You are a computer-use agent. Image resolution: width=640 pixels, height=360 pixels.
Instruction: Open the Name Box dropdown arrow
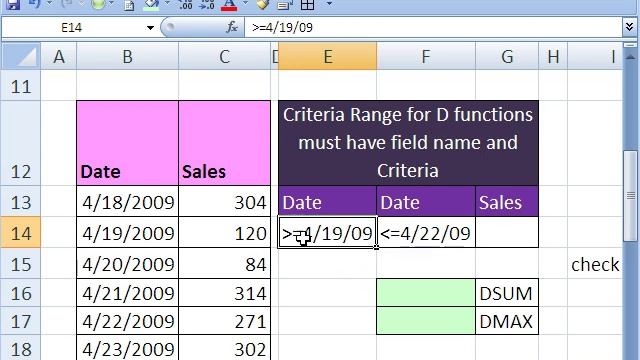tap(150, 28)
